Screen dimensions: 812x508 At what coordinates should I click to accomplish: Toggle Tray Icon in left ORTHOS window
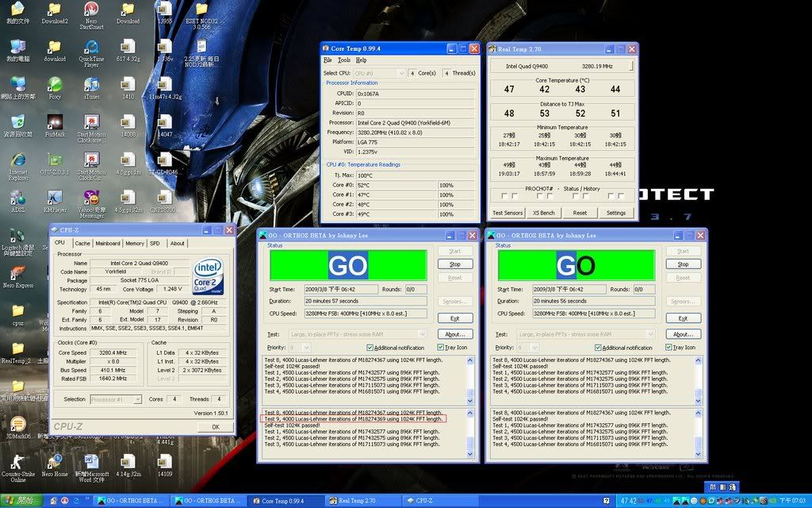tap(452, 348)
